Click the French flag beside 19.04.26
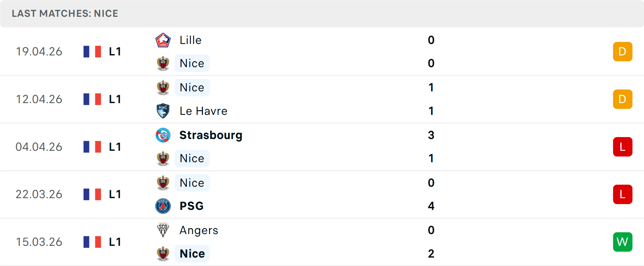Screen dimensions: 644x266 coord(92,52)
